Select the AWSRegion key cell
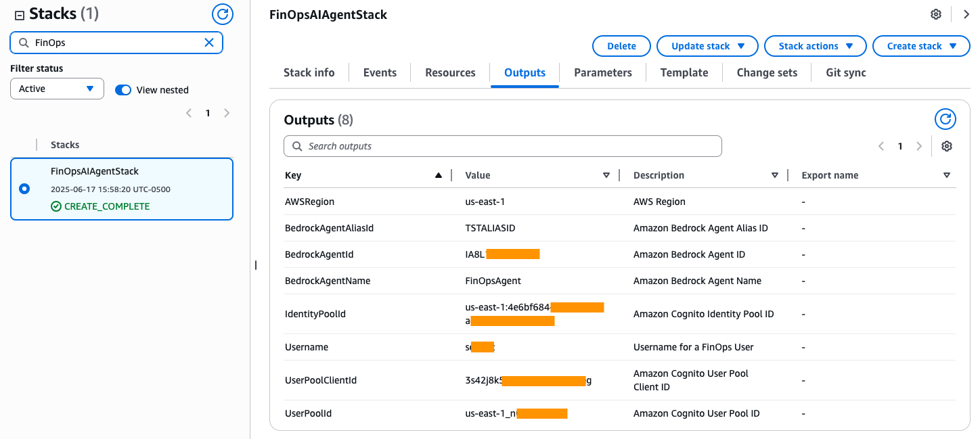The width and height of the screenshot is (980, 439). pyautogui.click(x=309, y=202)
